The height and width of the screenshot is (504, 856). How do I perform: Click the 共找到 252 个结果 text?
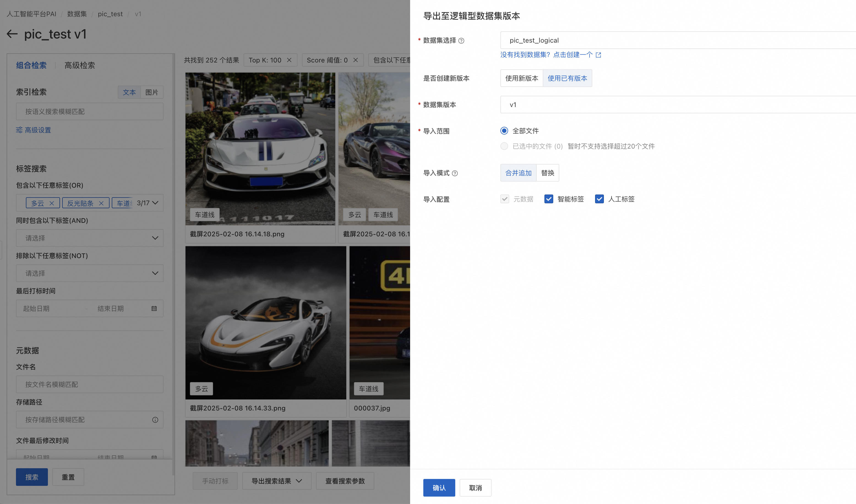tap(212, 60)
